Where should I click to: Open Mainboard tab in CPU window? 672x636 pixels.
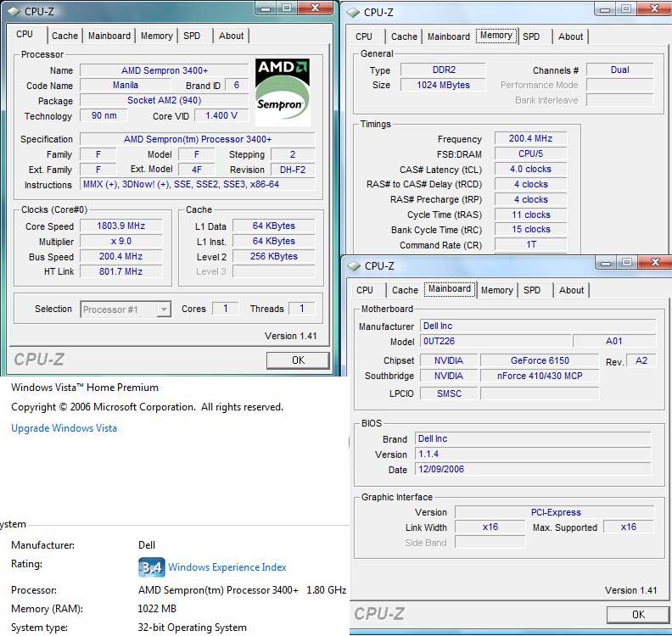coord(109,36)
